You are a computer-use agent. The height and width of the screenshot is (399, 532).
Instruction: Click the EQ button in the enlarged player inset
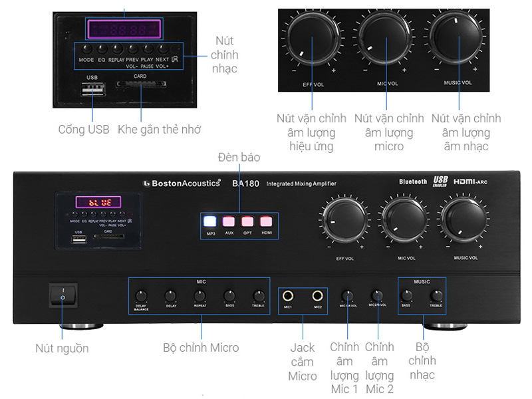[102, 49]
